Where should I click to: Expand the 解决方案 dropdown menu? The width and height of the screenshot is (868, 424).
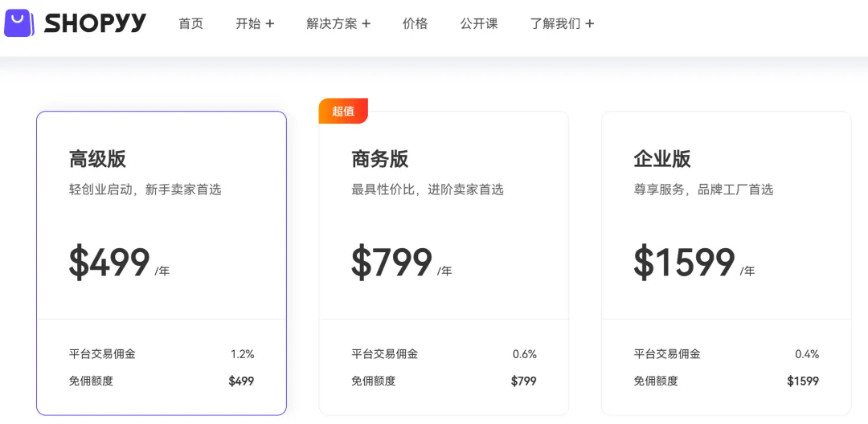(x=338, y=23)
